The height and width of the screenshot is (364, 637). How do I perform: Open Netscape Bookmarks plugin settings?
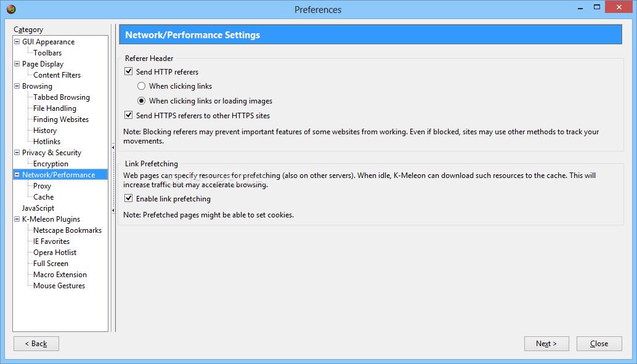pos(67,230)
